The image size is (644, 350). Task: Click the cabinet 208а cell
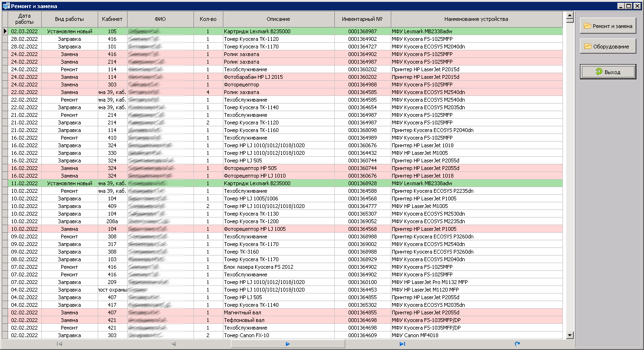112,221
